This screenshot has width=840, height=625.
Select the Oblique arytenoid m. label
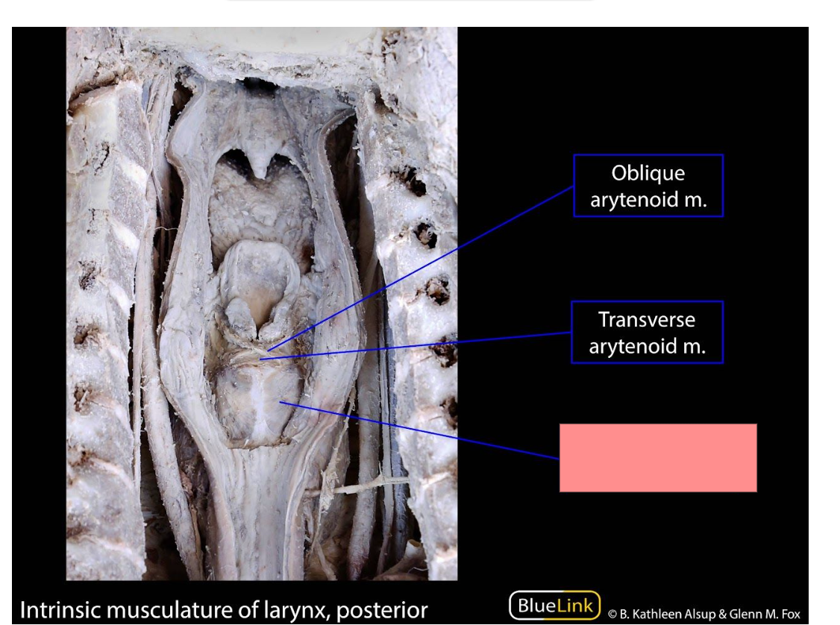tap(648, 186)
